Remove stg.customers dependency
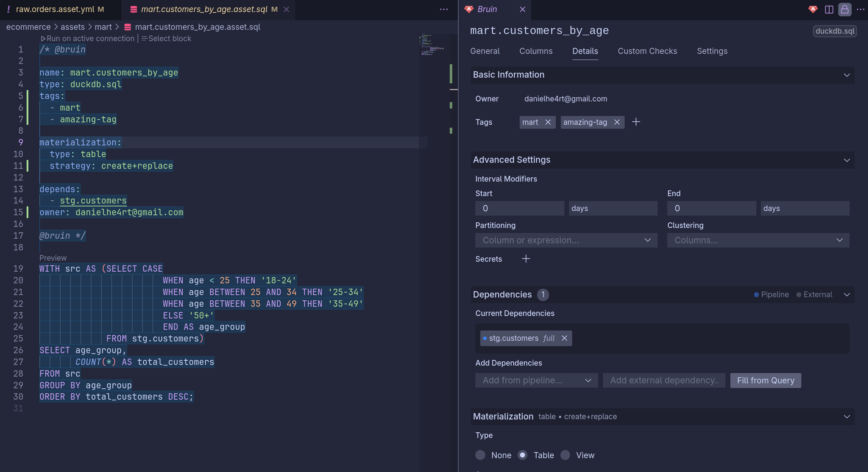The width and height of the screenshot is (868, 472). [564, 338]
